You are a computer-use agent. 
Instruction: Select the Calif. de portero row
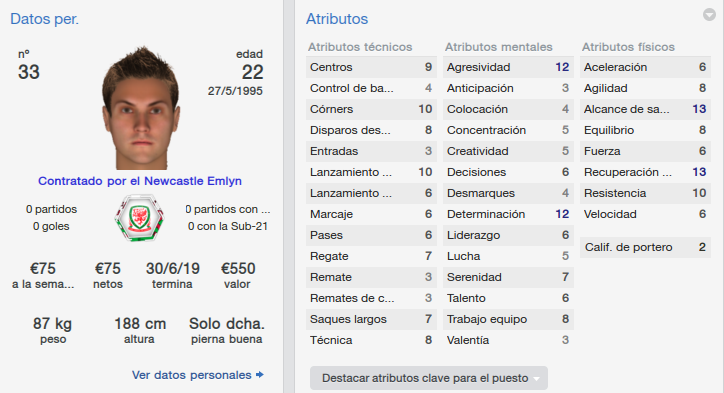(645, 247)
